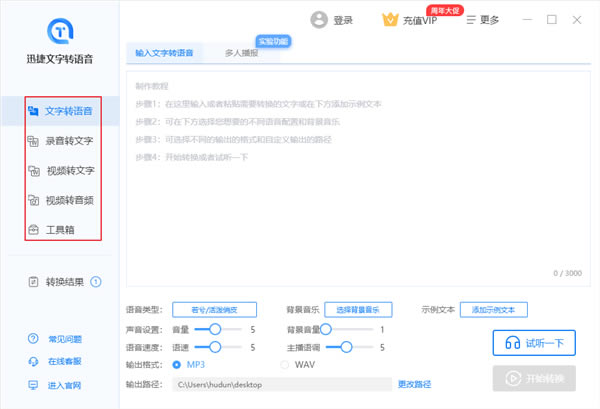Open the 充值VIP recharge option
This screenshot has height=409, width=600.
pyautogui.click(x=420, y=21)
